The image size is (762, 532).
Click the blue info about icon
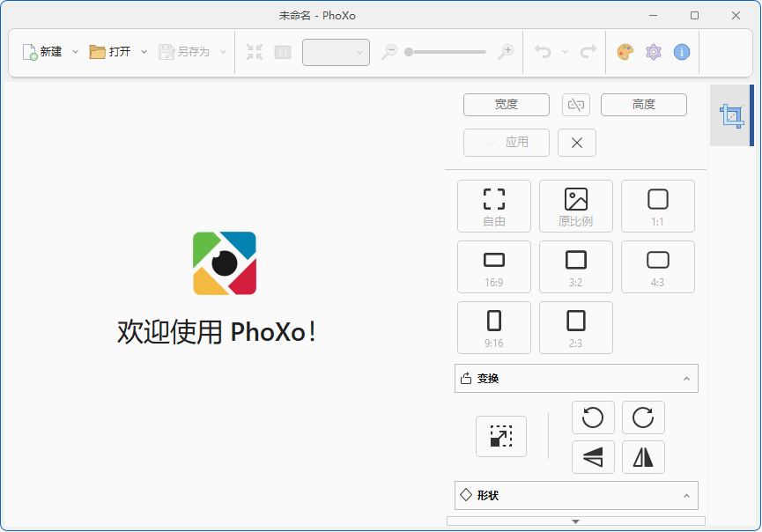(682, 52)
